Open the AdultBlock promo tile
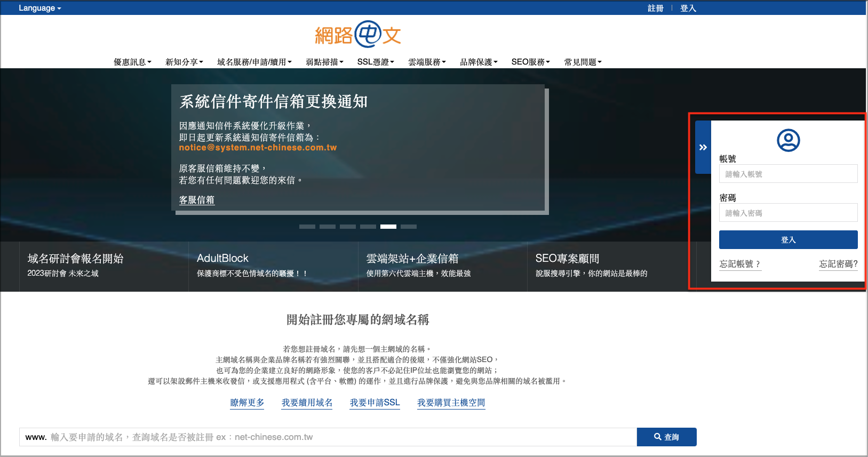This screenshot has height=457, width=868. [x=273, y=266]
